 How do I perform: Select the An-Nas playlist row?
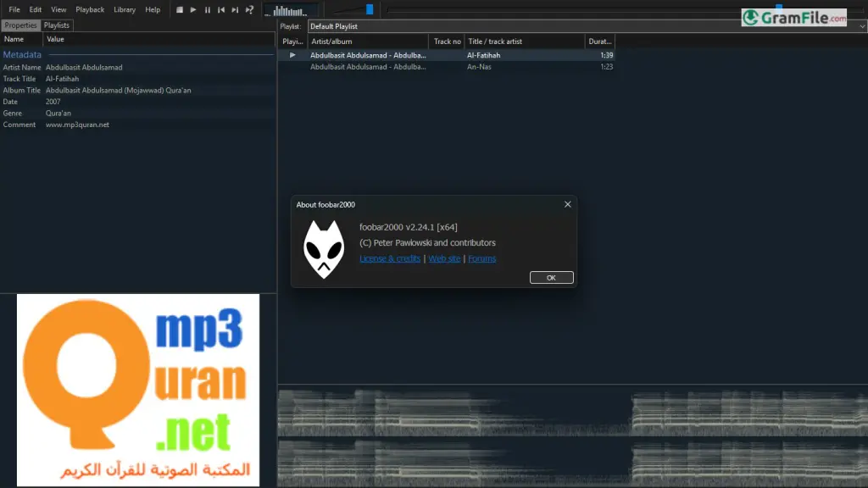coord(447,67)
